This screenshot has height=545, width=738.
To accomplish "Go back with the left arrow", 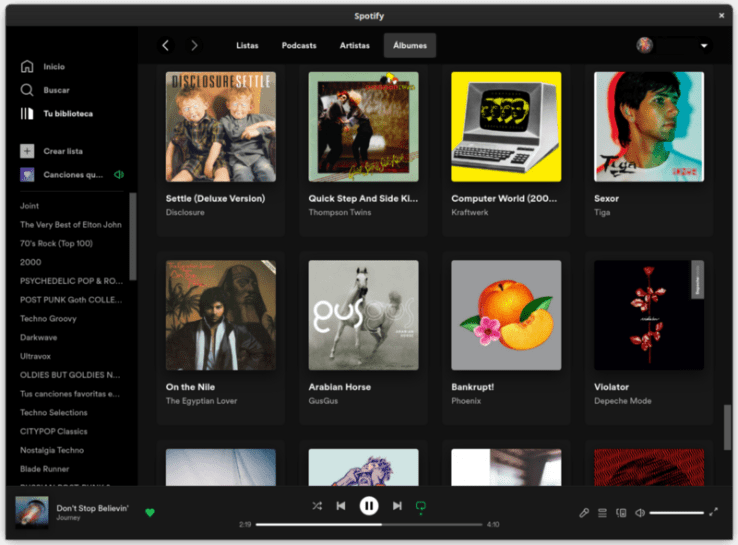I will [166, 45].
